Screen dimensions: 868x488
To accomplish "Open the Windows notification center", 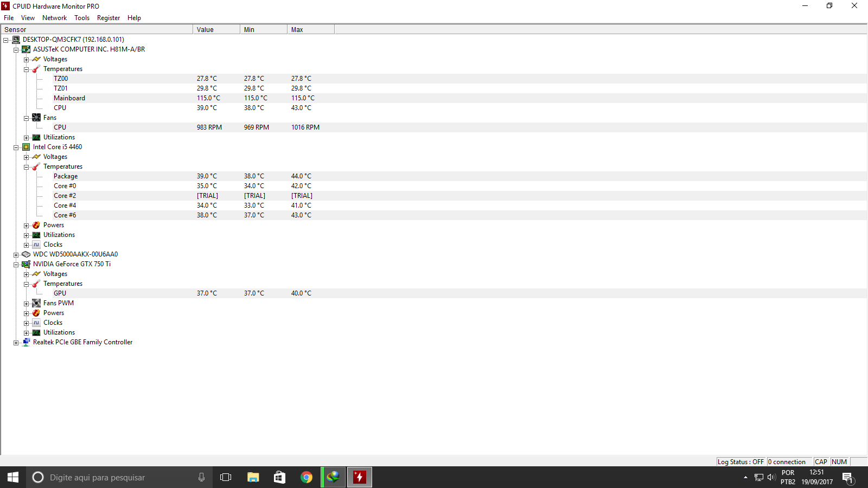I will (x=848, y=477).
